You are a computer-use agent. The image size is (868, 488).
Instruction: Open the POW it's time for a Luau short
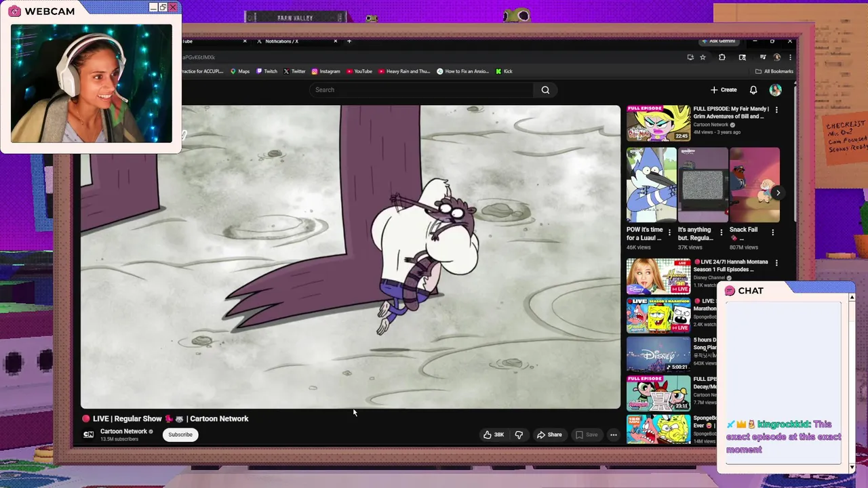coord(651,185)
